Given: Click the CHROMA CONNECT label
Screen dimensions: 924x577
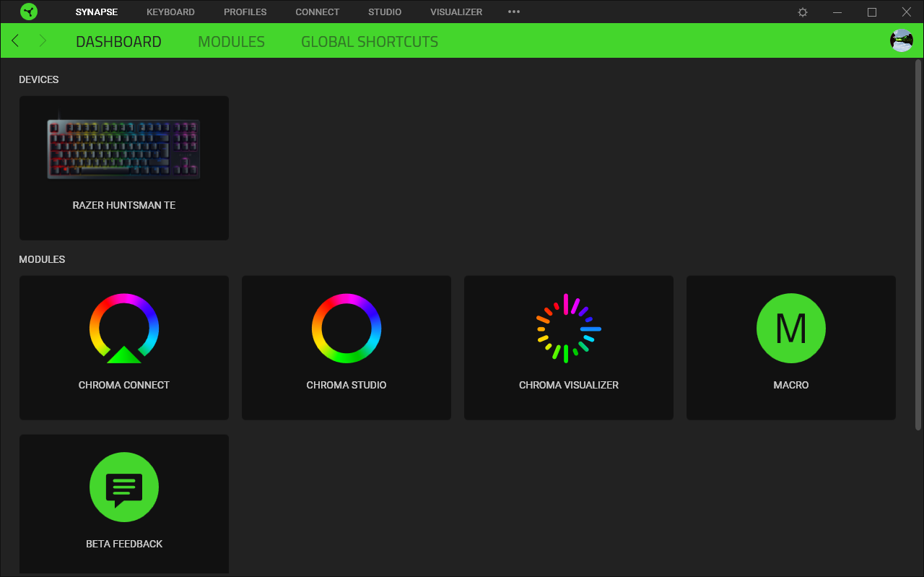Looking at the screenshot, I should click(x=124, y=385).
